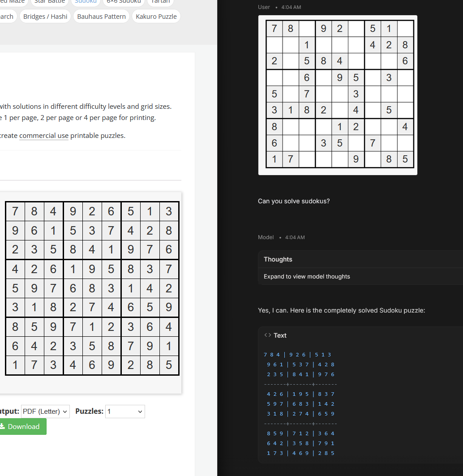463x476 pixels.
Task: Click the first solution row 7 8 4 | 9 2 6 | 5 1 3
Action: [x=297, y=355]
